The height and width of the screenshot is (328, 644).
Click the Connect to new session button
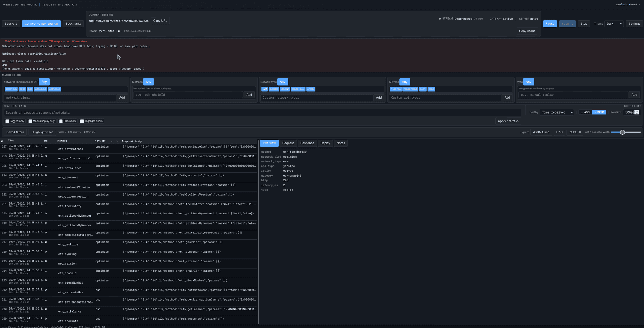(41, 24)
